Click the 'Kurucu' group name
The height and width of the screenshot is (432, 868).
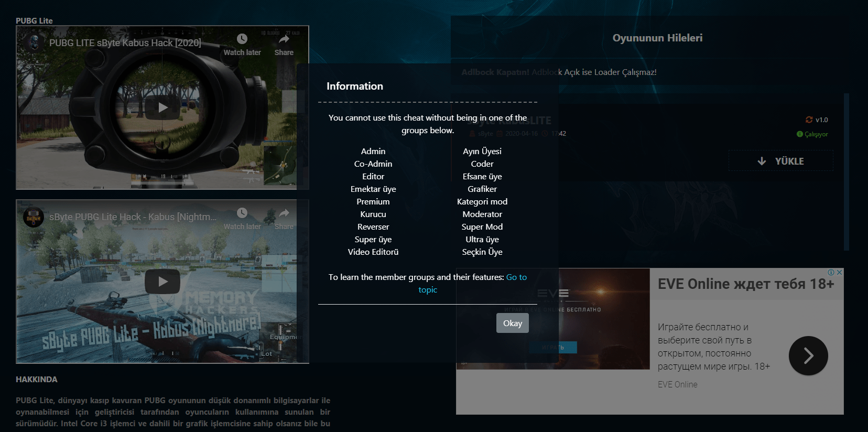[373, 214]
